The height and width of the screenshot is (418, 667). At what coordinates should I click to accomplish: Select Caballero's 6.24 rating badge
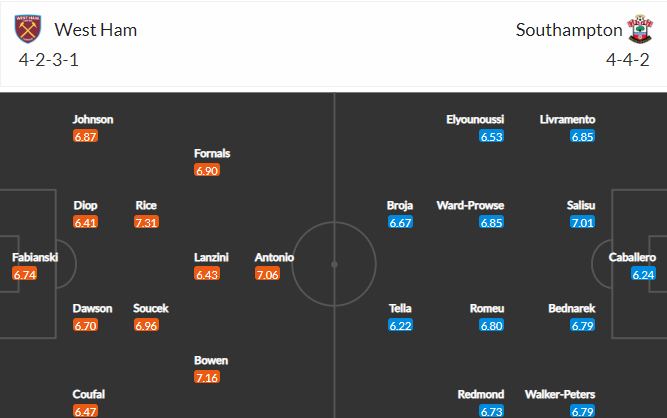pos(643,274)
